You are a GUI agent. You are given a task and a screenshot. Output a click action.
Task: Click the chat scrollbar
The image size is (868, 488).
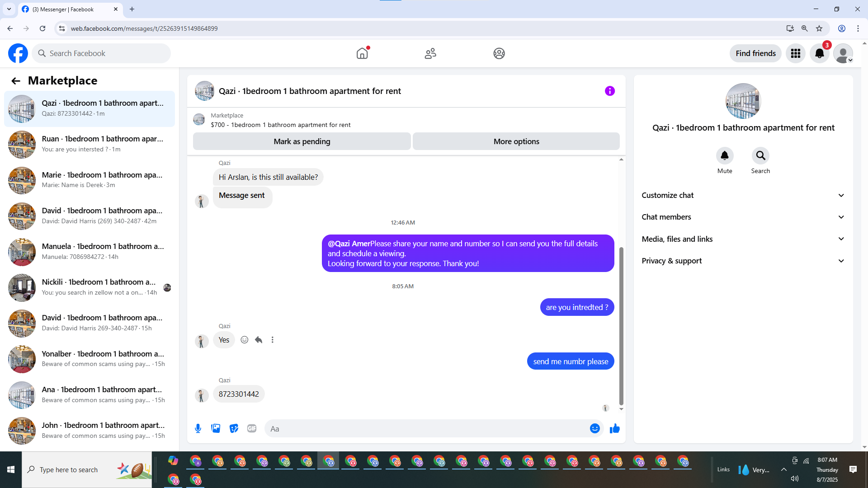[621, 326]
